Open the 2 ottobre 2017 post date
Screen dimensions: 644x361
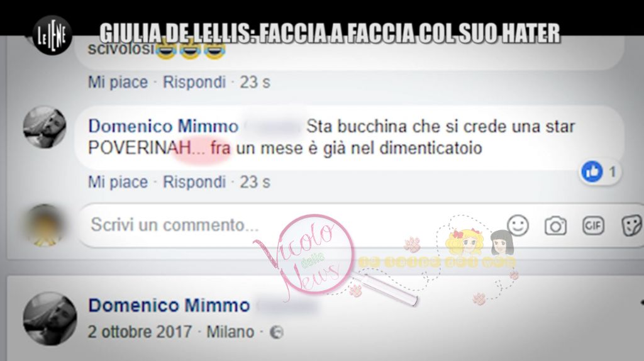click(140, 332)
